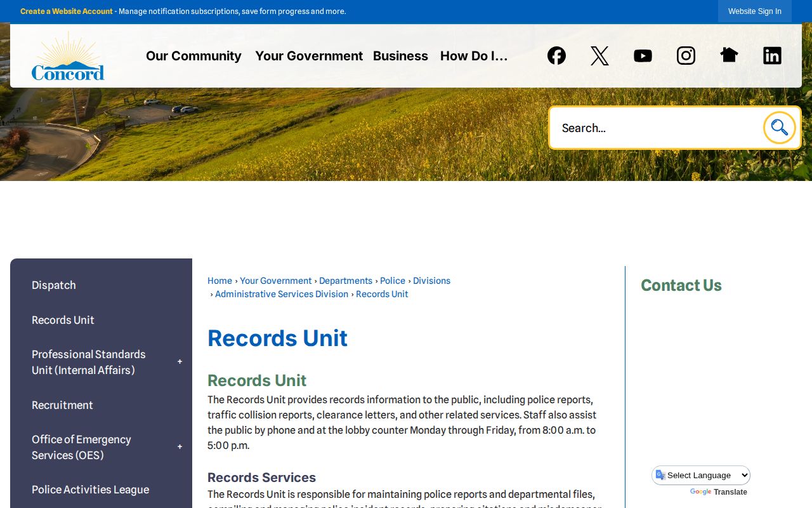Open Police breadcrumb link

393,281
